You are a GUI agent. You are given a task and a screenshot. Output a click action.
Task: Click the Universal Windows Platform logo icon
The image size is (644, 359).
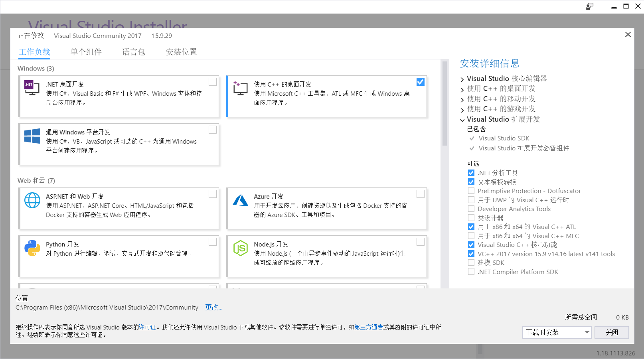click(x=32, y=136)
